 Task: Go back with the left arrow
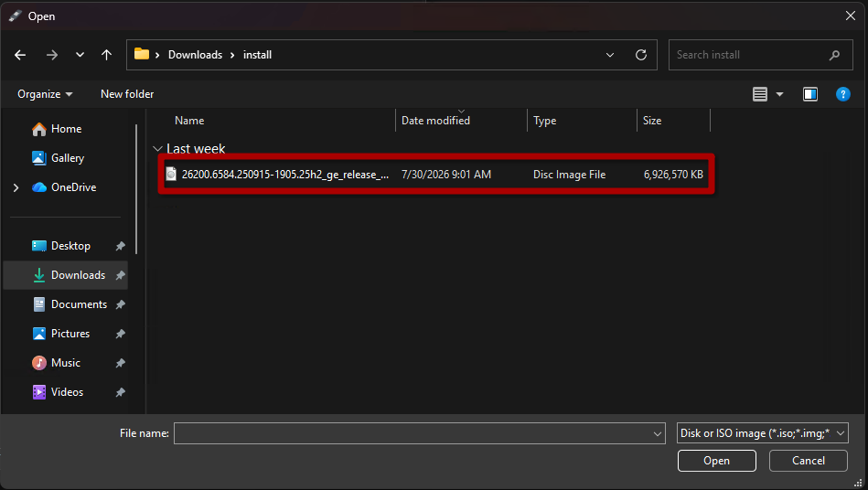click(x=20, y=55)
